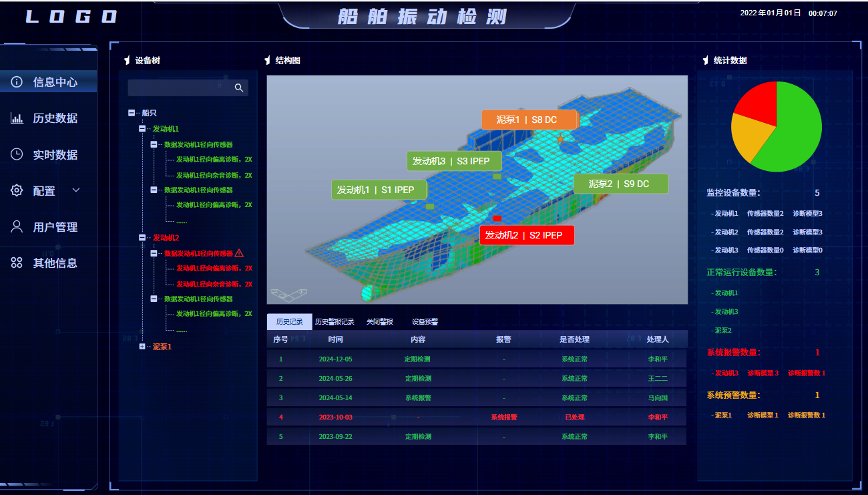Click the 实时数据 clock icon
The height and width of the screenshot is (495, 868).
(x=17, y=154)
